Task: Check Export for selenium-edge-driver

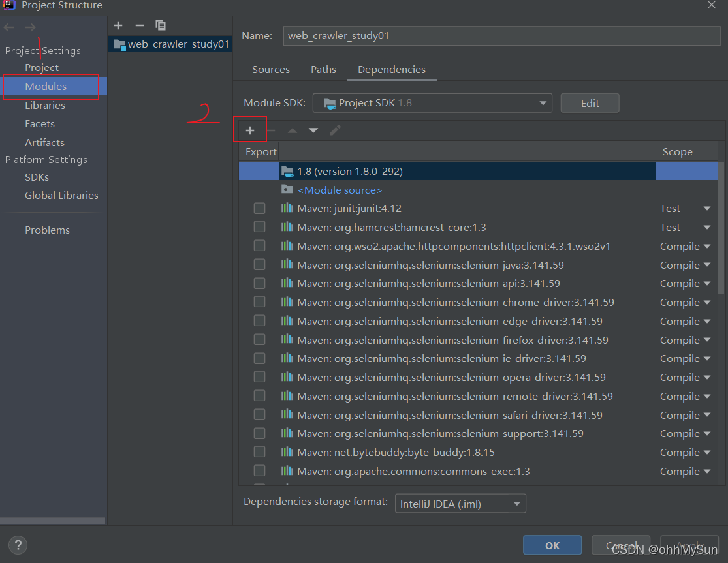Action: coord(260,321)
